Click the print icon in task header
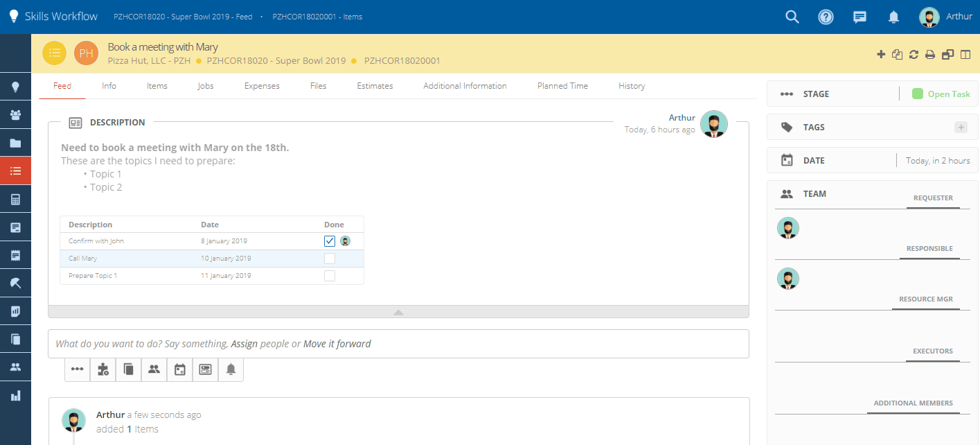This screenshot has width=980, height=445. pos(931,54)
